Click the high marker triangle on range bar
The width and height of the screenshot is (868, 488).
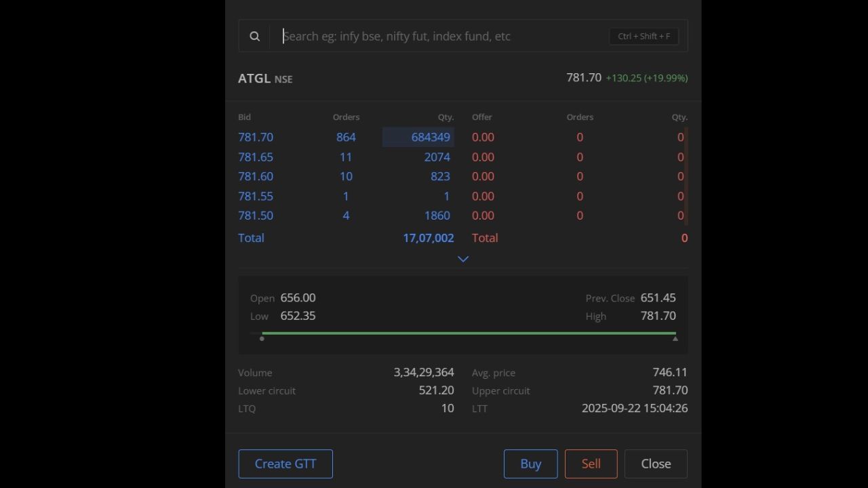click(675, 338)
